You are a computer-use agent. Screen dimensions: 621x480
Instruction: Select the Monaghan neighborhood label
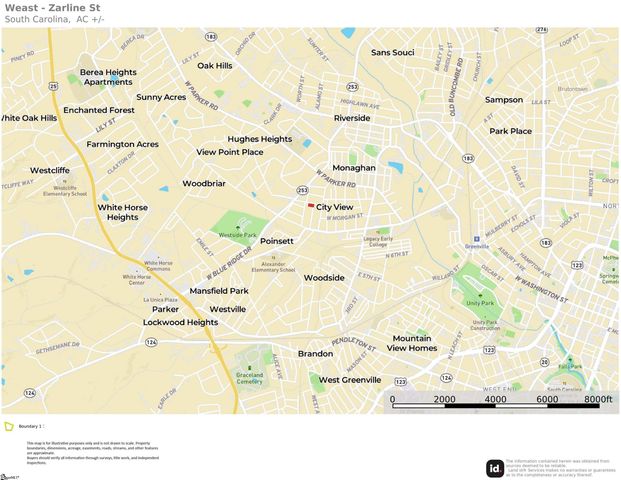coord(354,168)
